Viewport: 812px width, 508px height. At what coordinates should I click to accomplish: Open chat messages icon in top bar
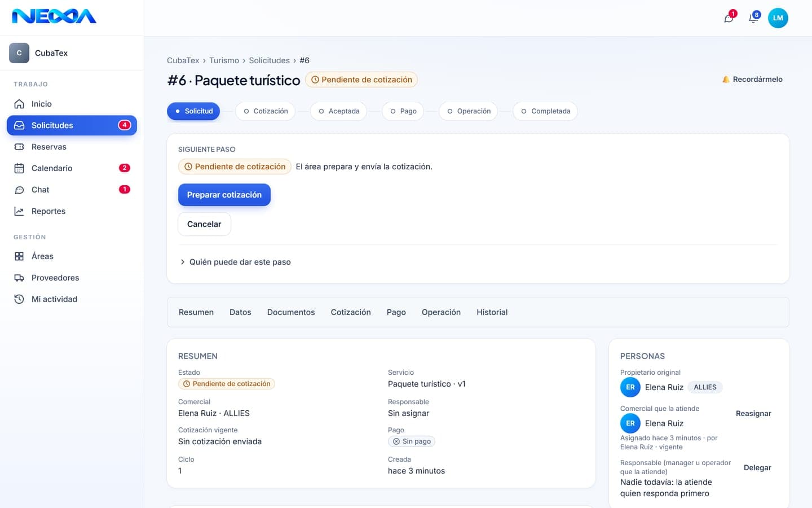729,18
